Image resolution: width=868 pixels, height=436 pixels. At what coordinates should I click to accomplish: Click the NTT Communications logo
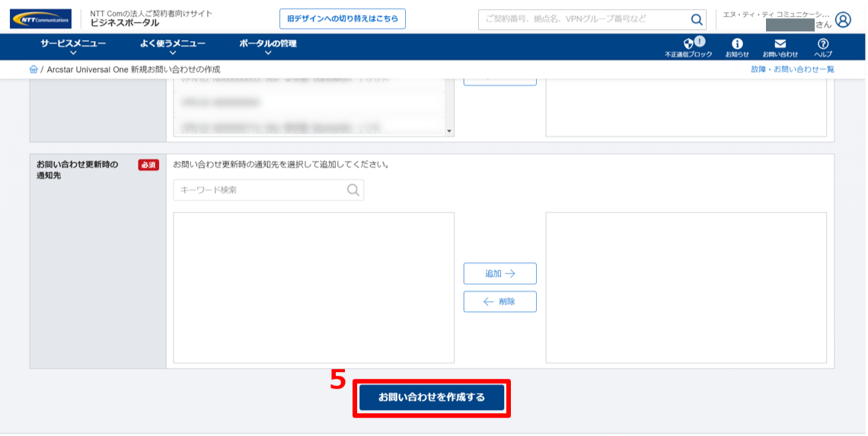point(40,18)
